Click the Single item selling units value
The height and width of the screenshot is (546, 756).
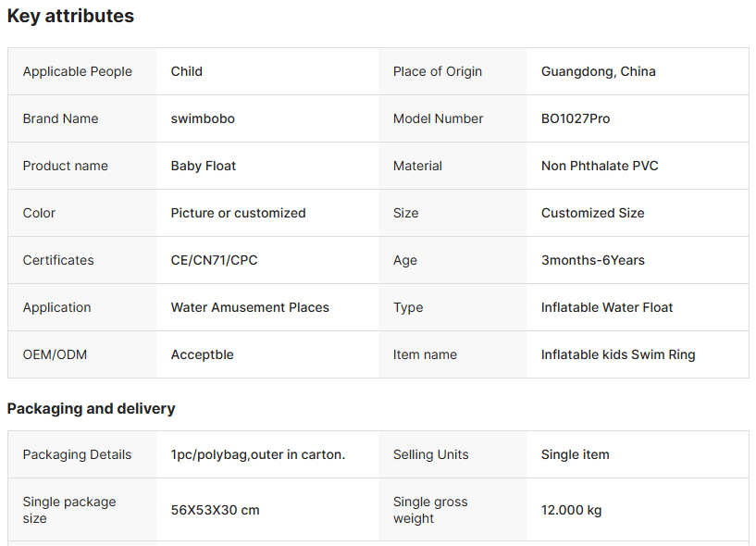point(575,454)
